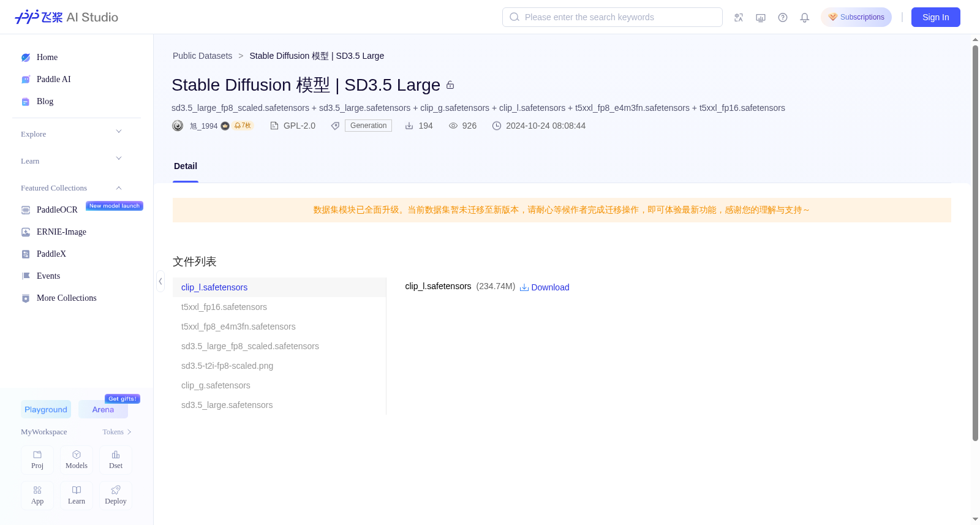
Task: Click the clock icon by the date
Action: [497, 126]
